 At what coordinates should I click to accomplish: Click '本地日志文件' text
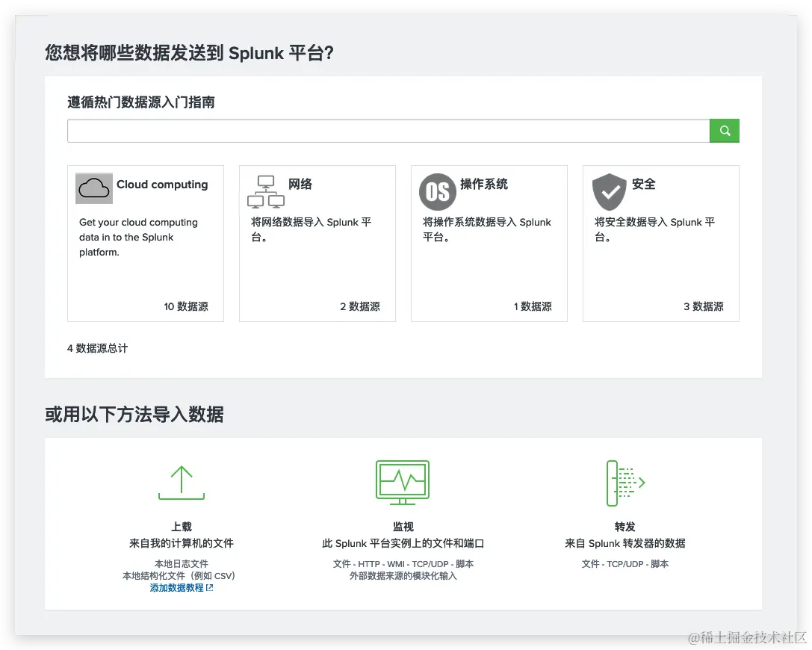(182, 563)
